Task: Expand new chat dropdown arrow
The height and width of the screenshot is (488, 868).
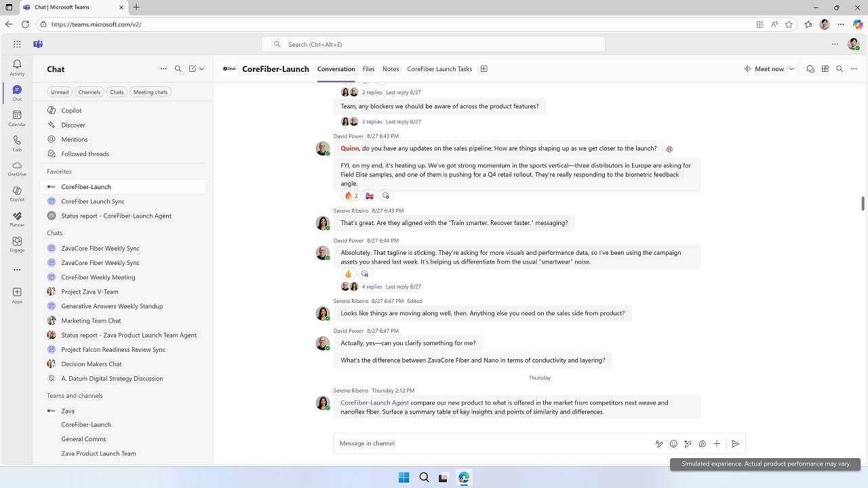Action: pyautogui.click(x=201, y=68)
